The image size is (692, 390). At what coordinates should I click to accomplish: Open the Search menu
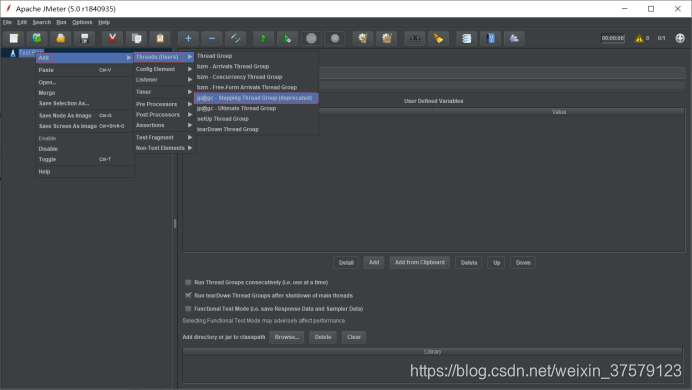[42, 22]
